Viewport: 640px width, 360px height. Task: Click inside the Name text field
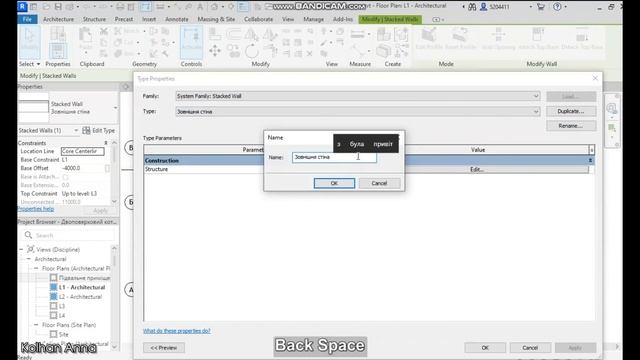[334, 157]
